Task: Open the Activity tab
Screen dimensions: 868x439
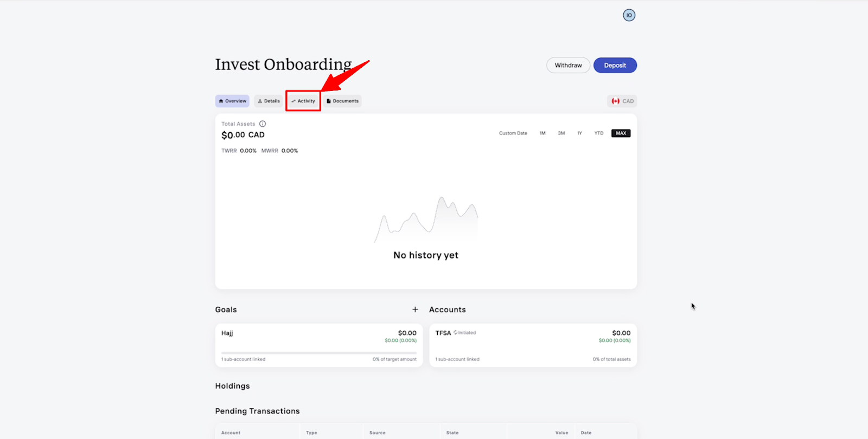Action: click(303, 101)
